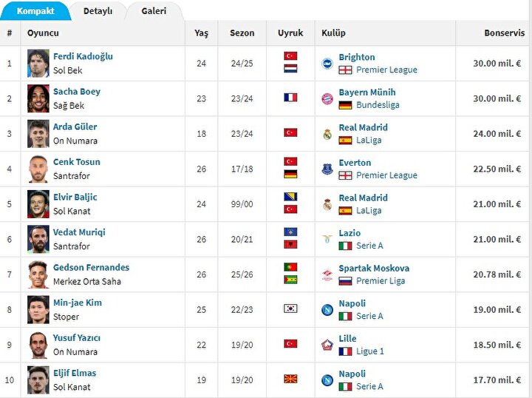This screenshot has width=532, height=398.
Task: Select the Kompakt view tab
Action: pos(35,11)
